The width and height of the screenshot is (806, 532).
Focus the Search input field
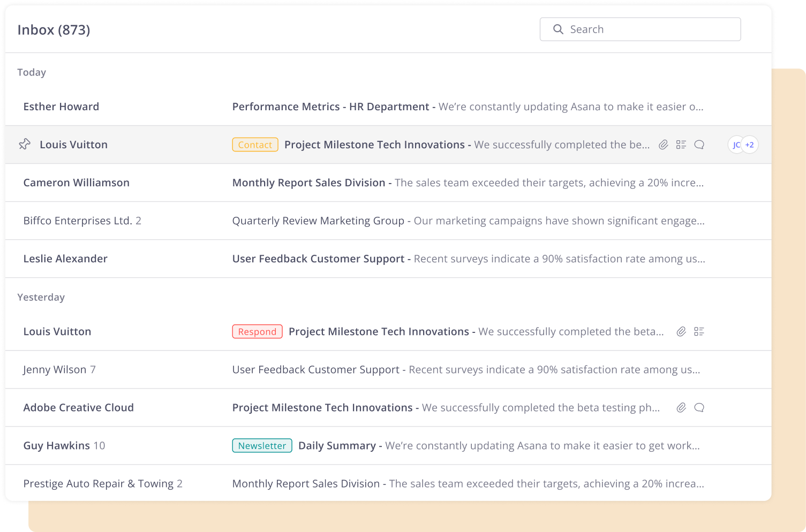coord(640,29)
